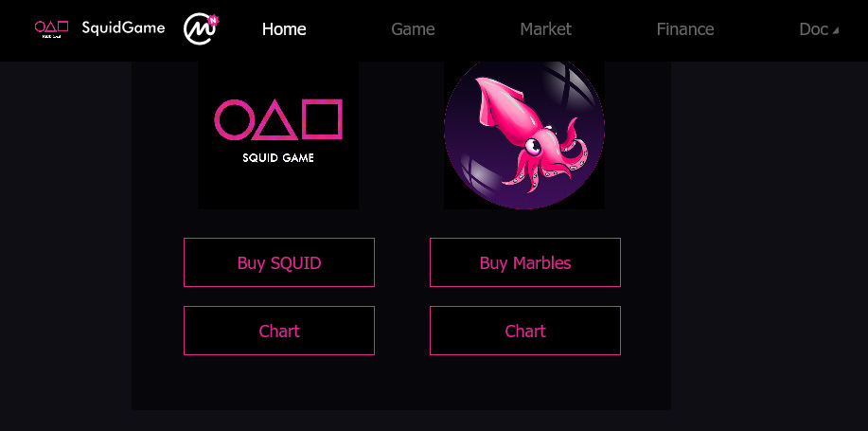Select the pink square shape in large logo
The width and height of the screenshot is (868, 431).
point(323,119)
